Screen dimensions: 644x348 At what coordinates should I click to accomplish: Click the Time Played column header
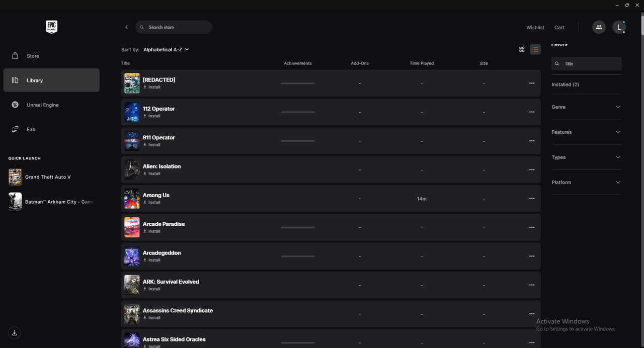pyautogui.click(x=422, y=63)
